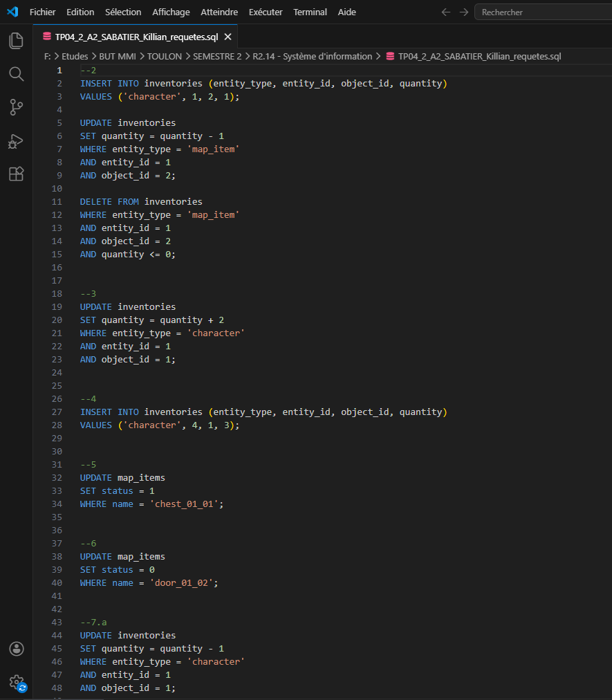The height and width of the screenshot is (700, 612).
Task: Click the R2.14 - Système d'information breadcrumb
Action: pyautogui.click(x=312, y=56)
